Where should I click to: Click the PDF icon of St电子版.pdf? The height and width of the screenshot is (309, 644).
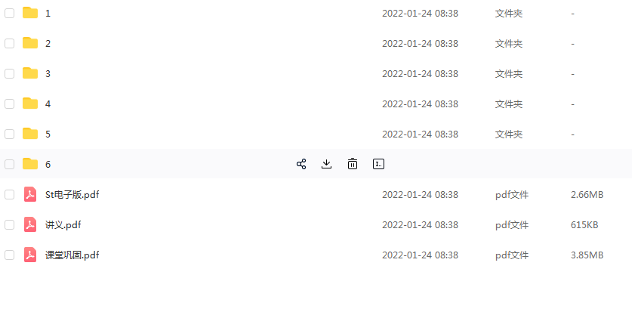coord(30,194)
